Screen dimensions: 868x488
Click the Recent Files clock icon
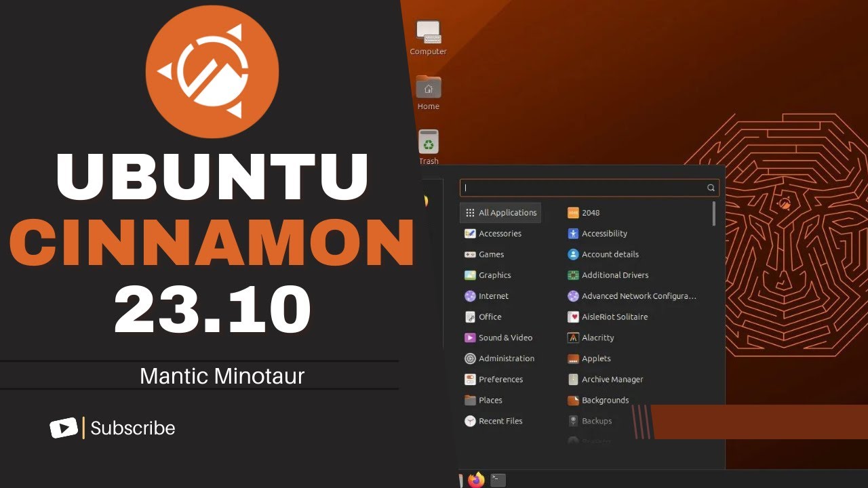click(470, 421)
